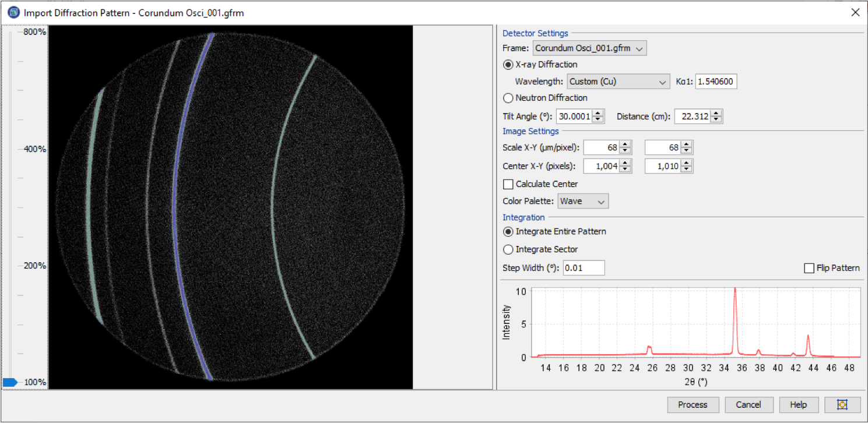The width and height of the screenshot is (868, 423).
Task: Select X-ray Diffraction radio button
Action: coord(508,65)
